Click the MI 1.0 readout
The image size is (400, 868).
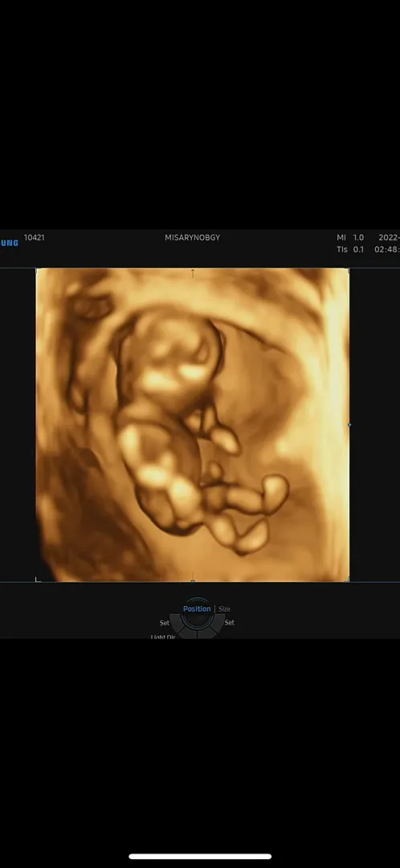350,237
